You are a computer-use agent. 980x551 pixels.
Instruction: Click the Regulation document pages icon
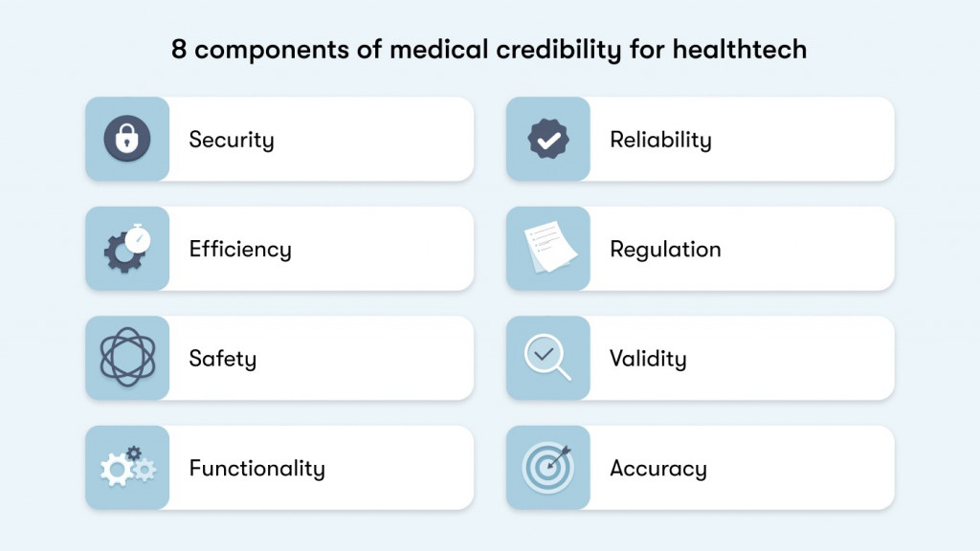click(550, 247)
